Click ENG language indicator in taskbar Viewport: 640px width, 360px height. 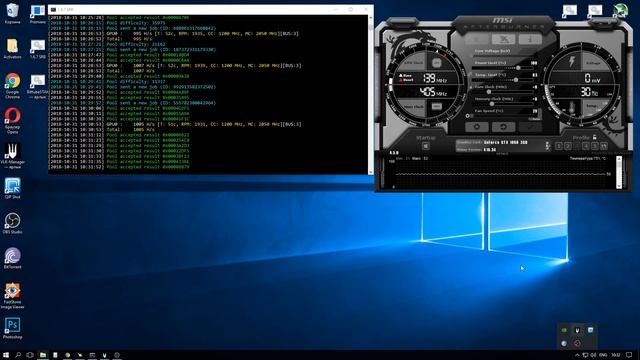[602, 355]
